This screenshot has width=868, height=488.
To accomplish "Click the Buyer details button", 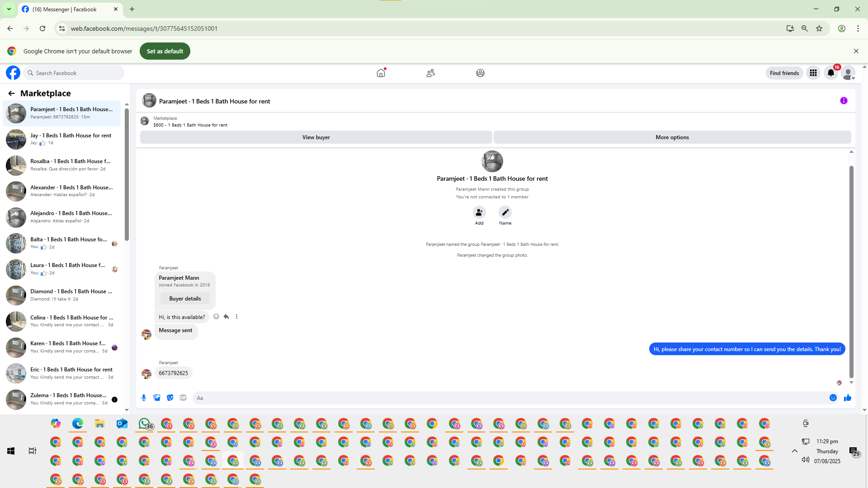I will pos(185,299).
